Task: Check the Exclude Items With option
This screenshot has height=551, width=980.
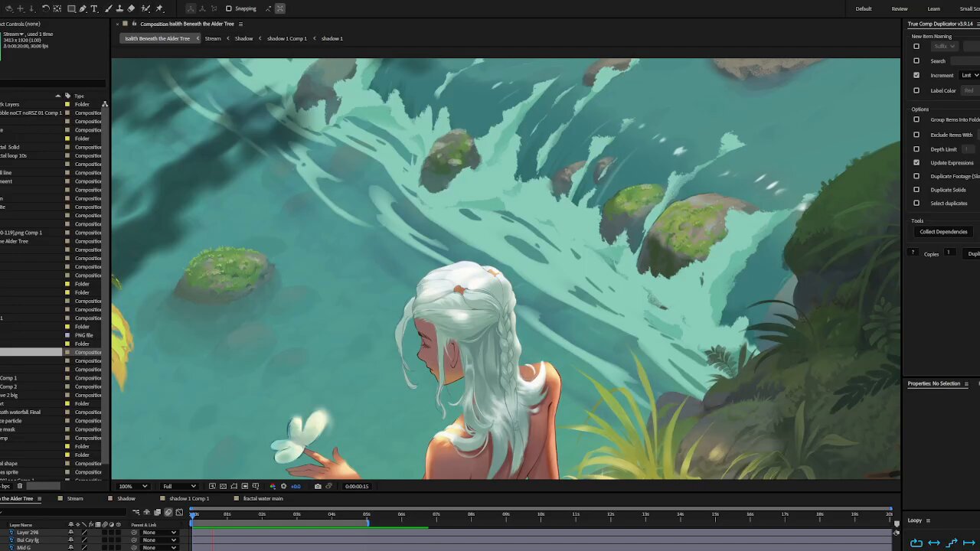Action: 916,135
